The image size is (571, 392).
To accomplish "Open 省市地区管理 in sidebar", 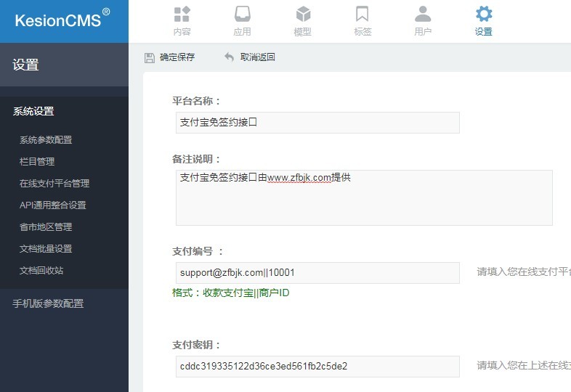I will (46, 227).
